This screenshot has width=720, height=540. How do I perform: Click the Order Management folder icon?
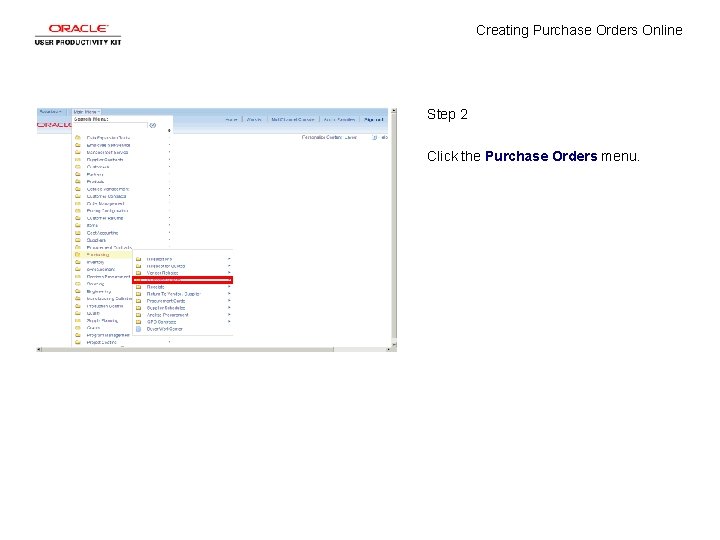coord(78,204)
